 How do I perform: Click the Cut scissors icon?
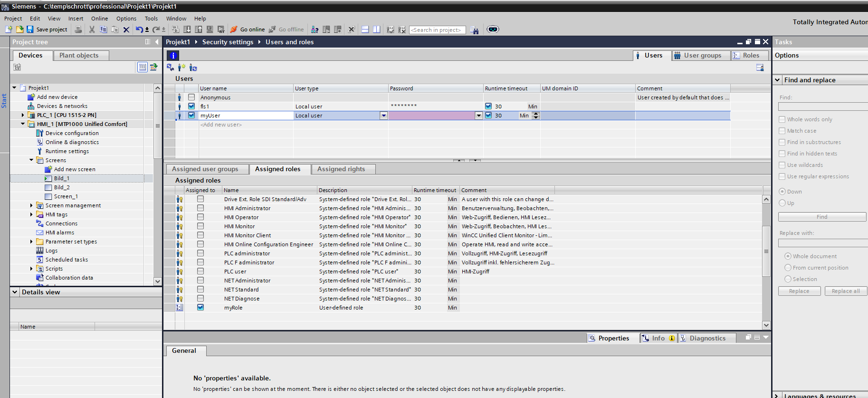[92, 29]
